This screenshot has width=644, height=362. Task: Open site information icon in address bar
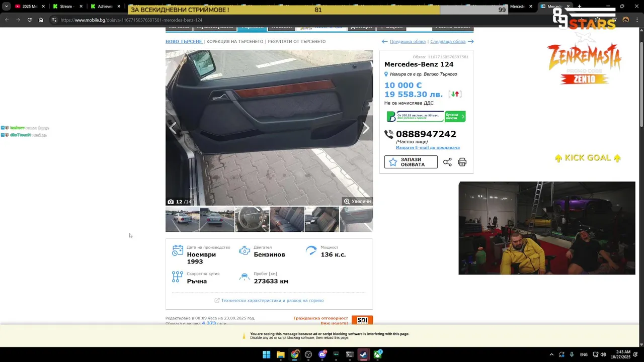point(54,20)
